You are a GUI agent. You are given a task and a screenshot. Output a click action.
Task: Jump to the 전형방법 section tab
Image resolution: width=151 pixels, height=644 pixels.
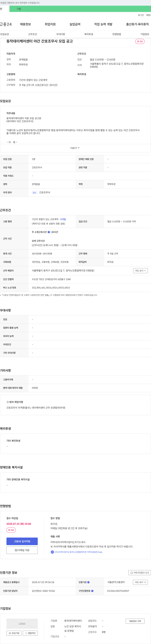pos(117,34)
